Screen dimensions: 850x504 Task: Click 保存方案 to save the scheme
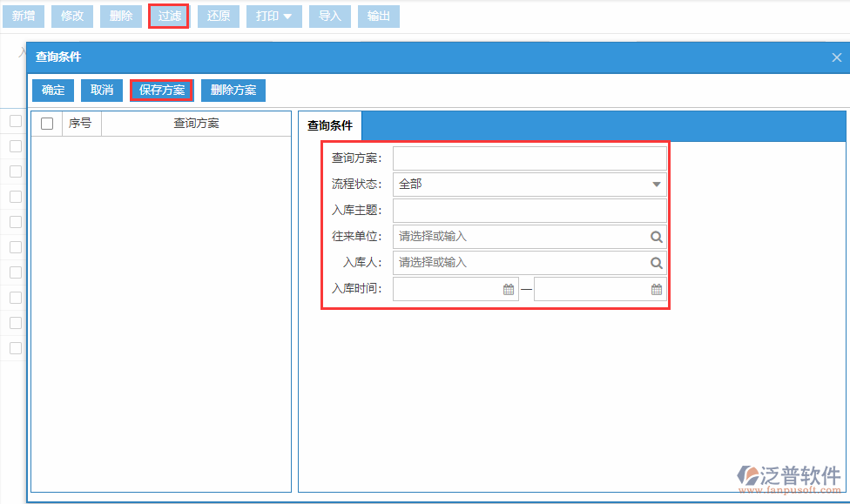coord(161,90)
